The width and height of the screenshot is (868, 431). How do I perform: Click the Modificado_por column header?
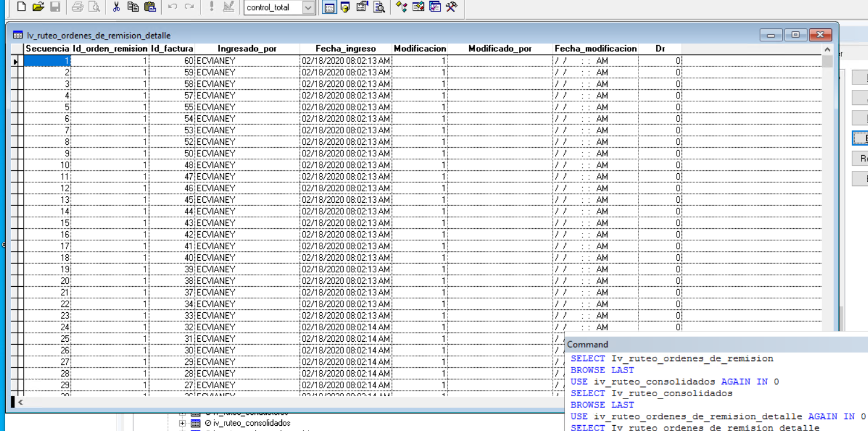[500, 49]
